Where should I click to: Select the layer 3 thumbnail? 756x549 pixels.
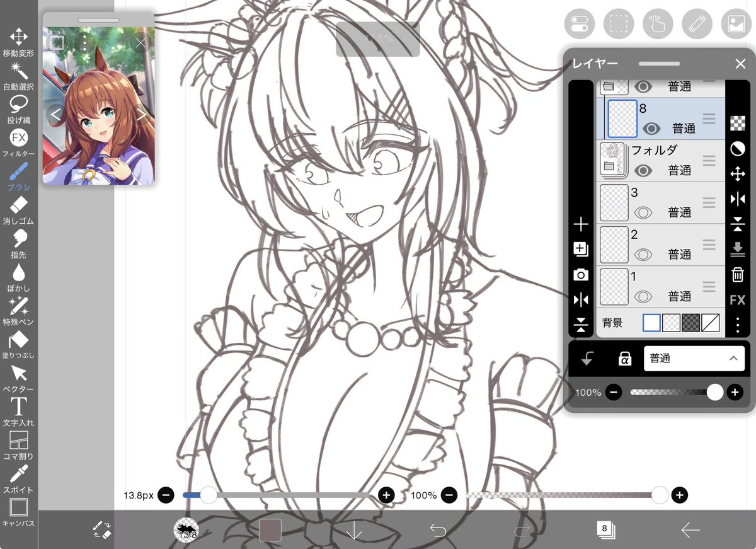click(614, 203)
